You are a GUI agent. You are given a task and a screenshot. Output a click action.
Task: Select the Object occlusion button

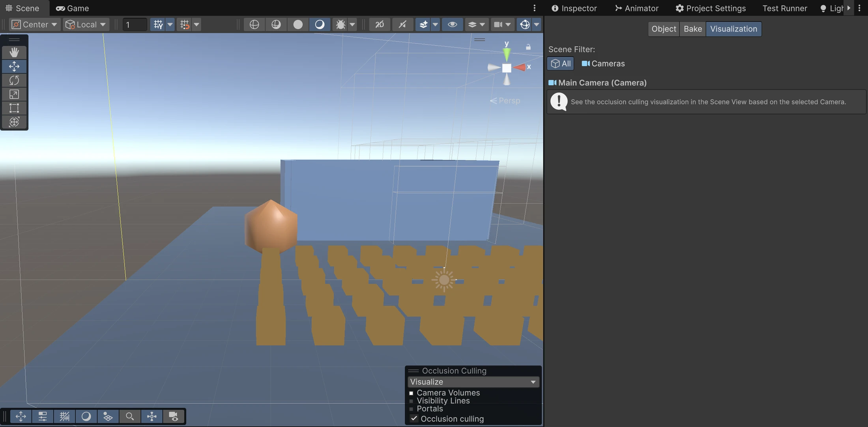point(664,29)
